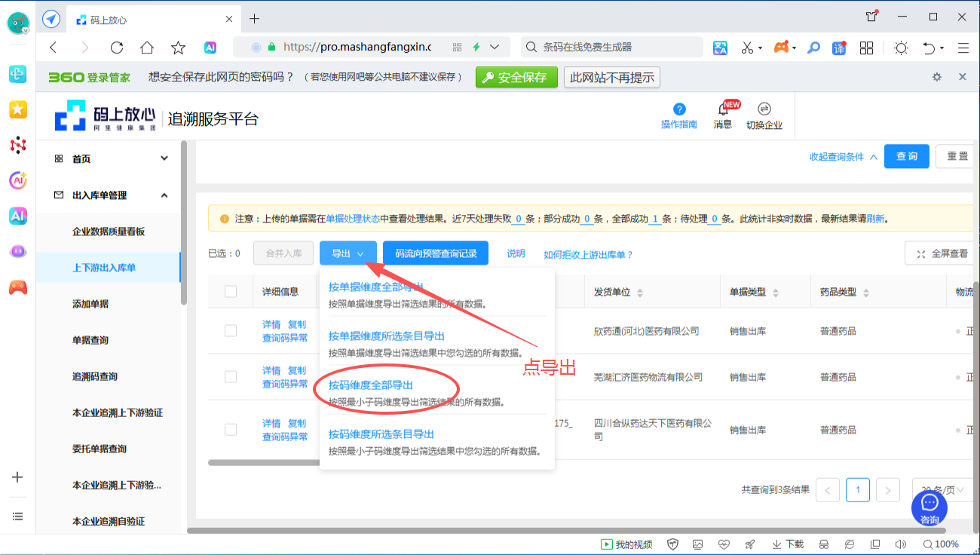Bookmark page with star icon
Screen dimensions: 980x555
(178, 48)
